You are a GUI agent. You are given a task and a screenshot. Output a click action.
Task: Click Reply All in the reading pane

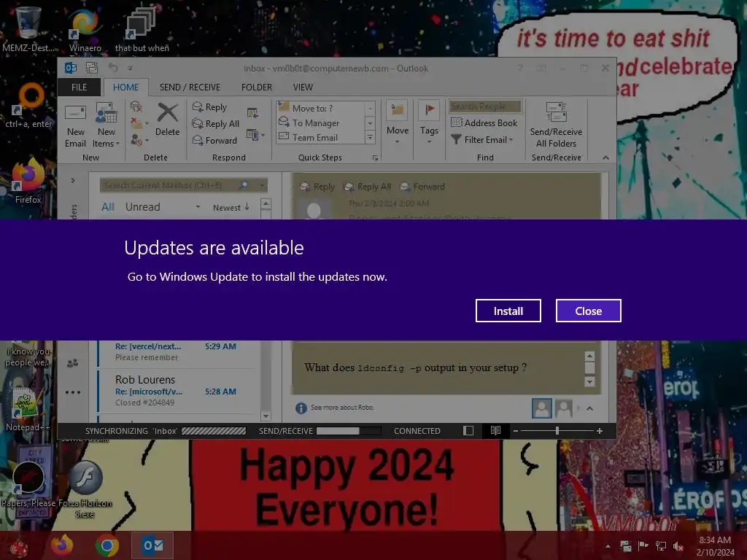(368, 187)
